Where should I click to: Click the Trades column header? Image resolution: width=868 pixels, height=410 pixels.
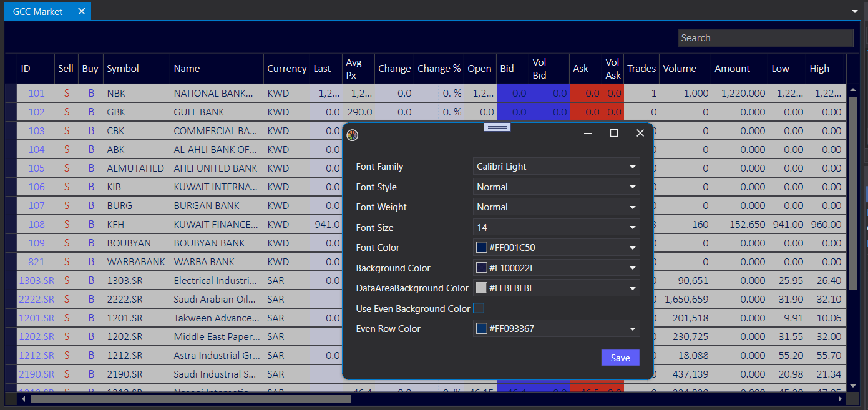point(641,69)
